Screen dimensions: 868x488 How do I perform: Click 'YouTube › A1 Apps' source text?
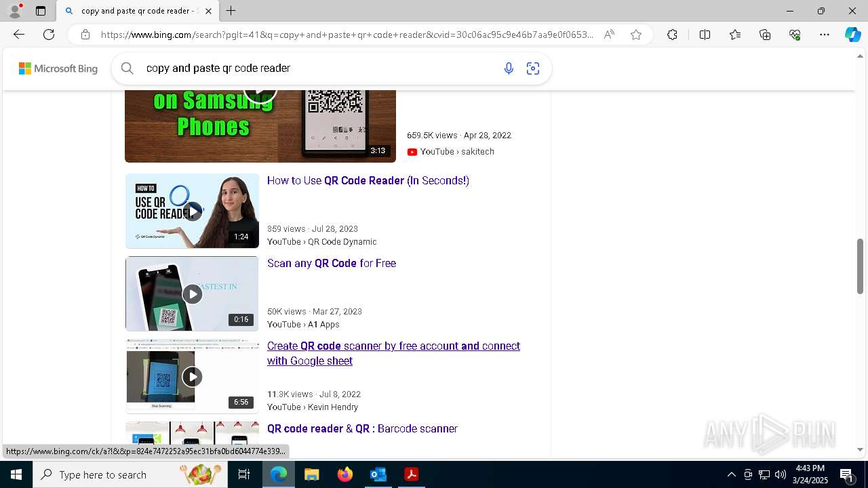pos(303,325)
